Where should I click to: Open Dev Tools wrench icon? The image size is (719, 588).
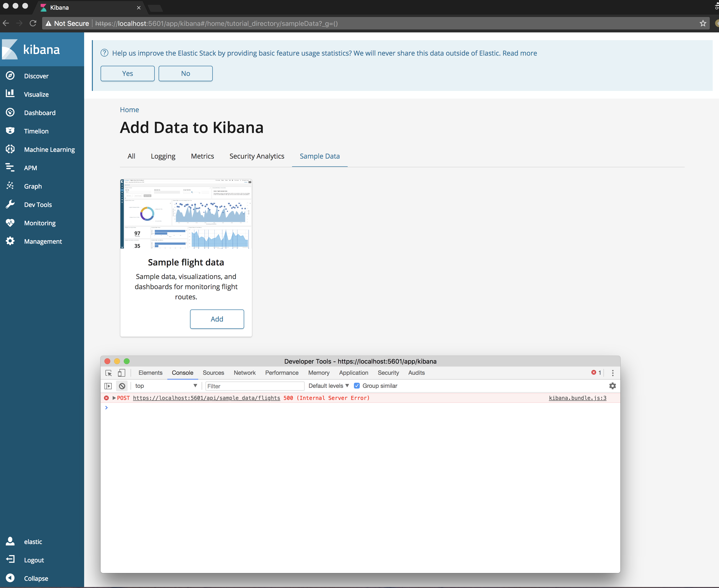(10, 204)
